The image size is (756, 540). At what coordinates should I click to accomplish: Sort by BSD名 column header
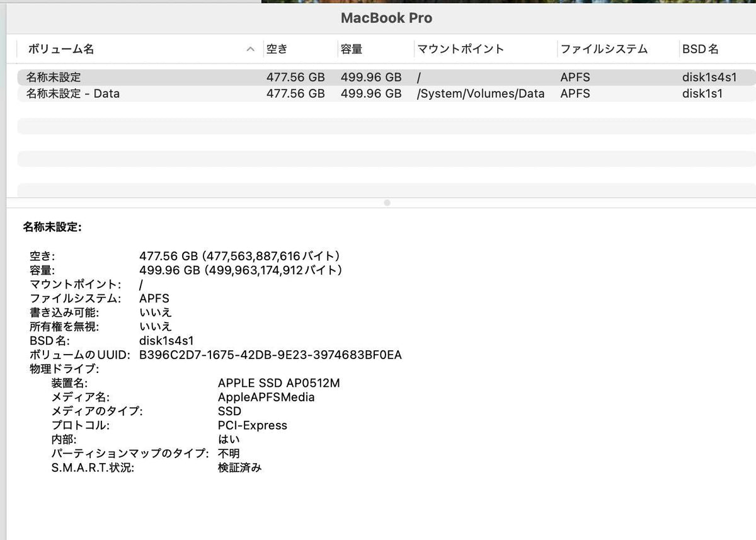click(x=700, y=49)
